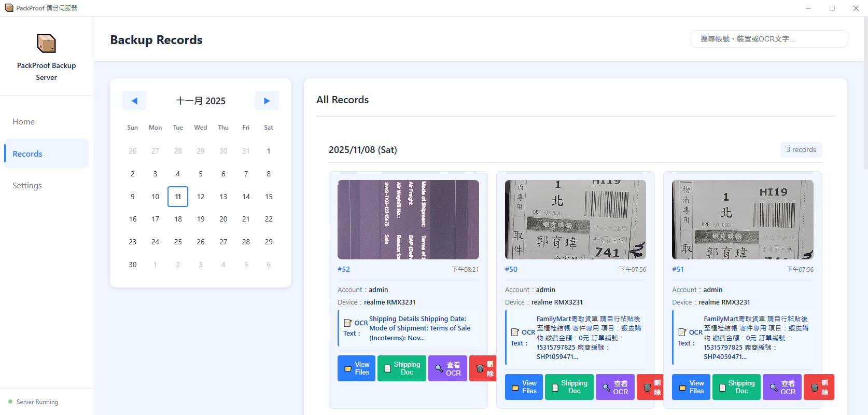Delete record #52 with trash button
Screen dimensions: 868x415
483,368
